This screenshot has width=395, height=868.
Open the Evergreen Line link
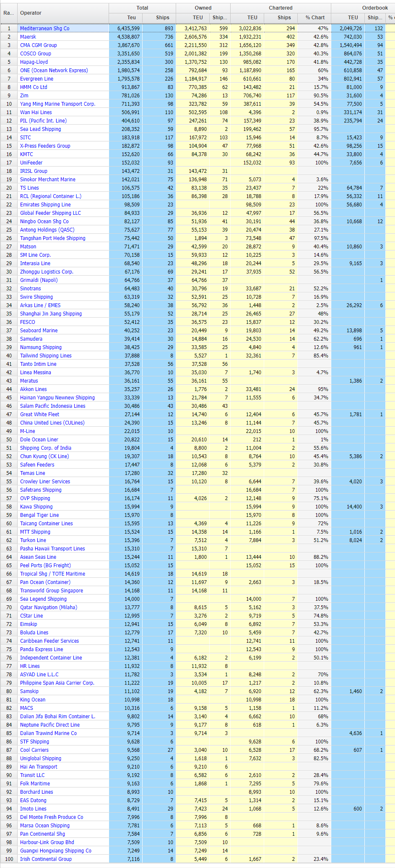[37, 79]
